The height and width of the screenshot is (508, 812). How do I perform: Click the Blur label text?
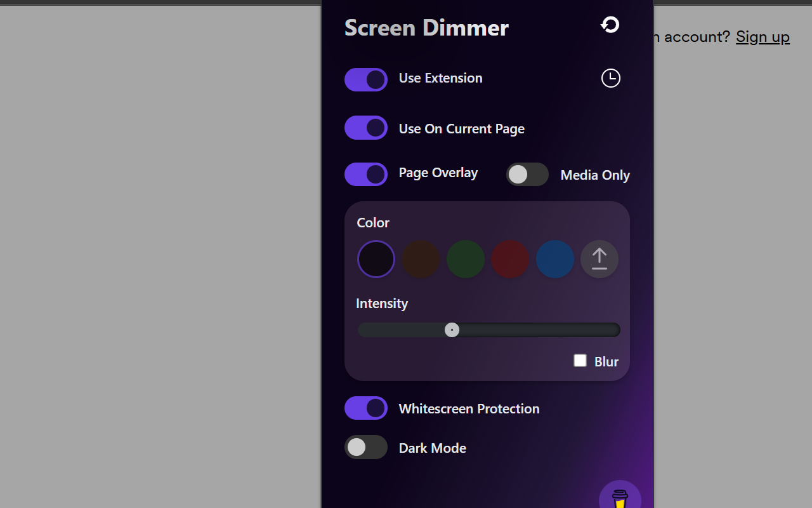tap(606, 362)
